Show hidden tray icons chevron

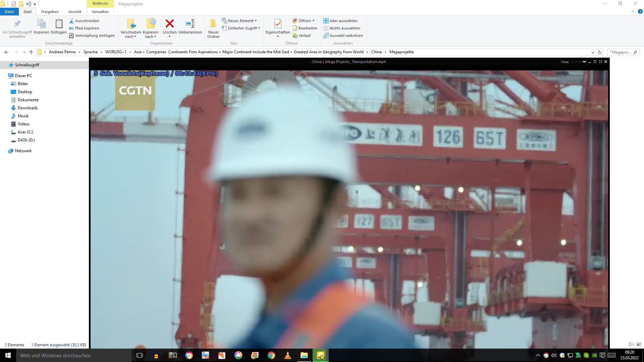pyautogui.click(x=538, y=355)
